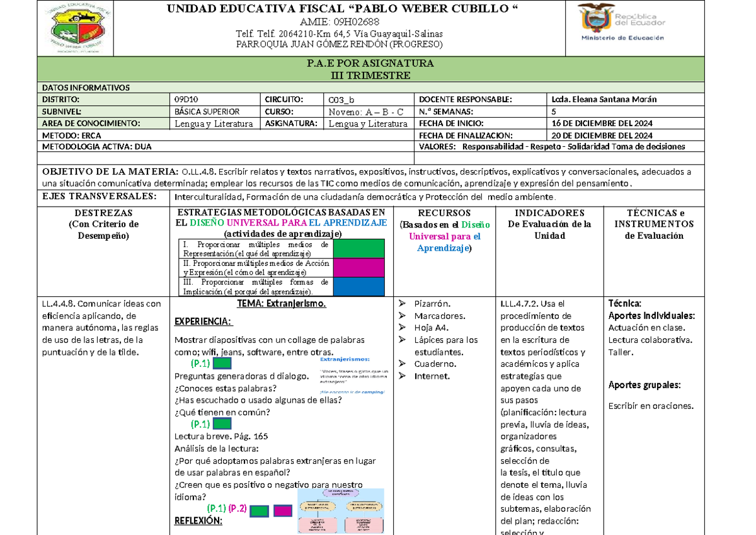Click the EJES TRANSVERSALES label
Viewport: 756px width, 535px height.
point(99,196)
